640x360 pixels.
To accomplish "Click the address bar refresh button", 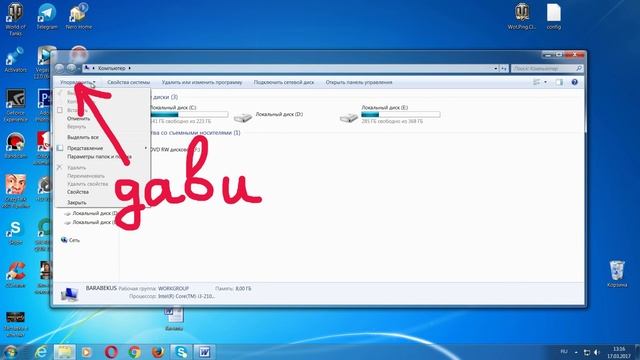I will coord(504,69).
